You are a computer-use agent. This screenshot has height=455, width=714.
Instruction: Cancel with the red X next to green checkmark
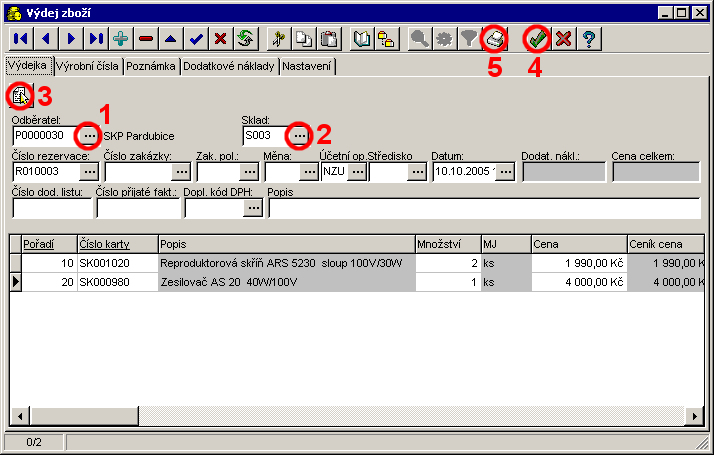(x=564, y=39)
